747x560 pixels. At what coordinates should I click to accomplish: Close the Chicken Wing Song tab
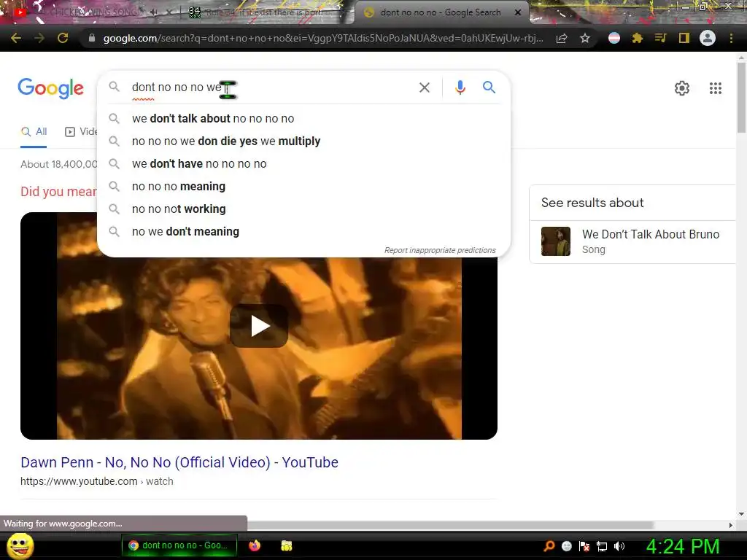pyautogui.click(x=169, y=13)
